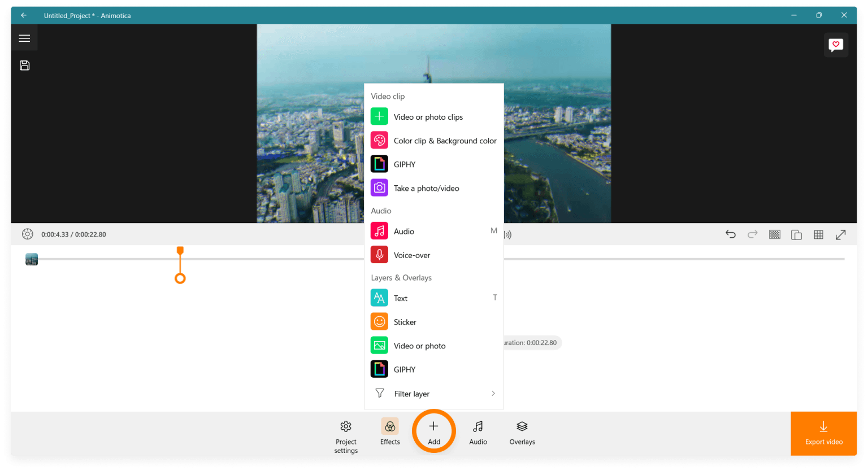Image resolution: width=868 pixels, height=471 pixels.
Task: Click the Audio music note button
Action: [x=478, y=432]
